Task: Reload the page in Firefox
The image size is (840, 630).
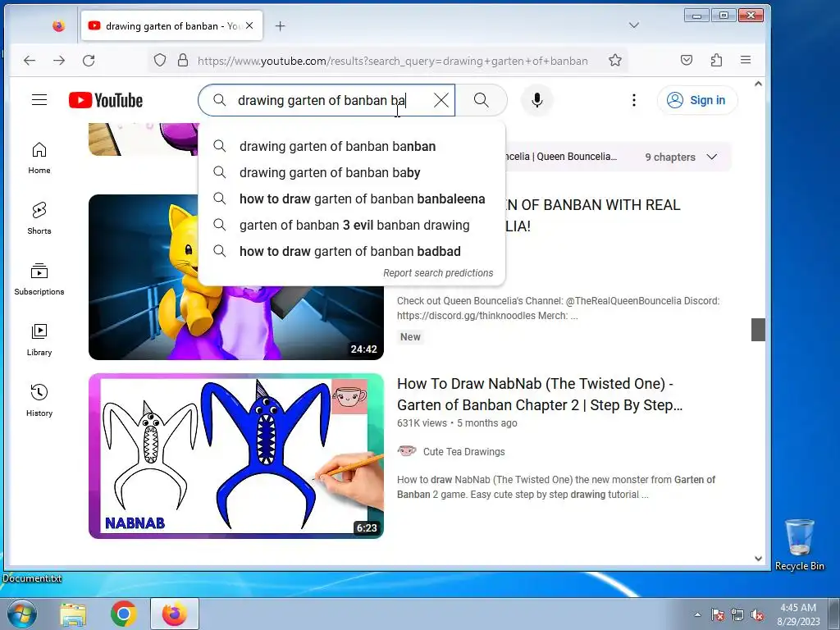Action: [89, 61]
